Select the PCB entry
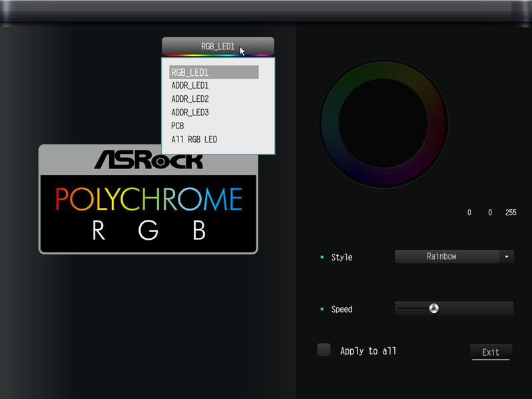Viewport: 532px width, 399px height. pos(178,126)
